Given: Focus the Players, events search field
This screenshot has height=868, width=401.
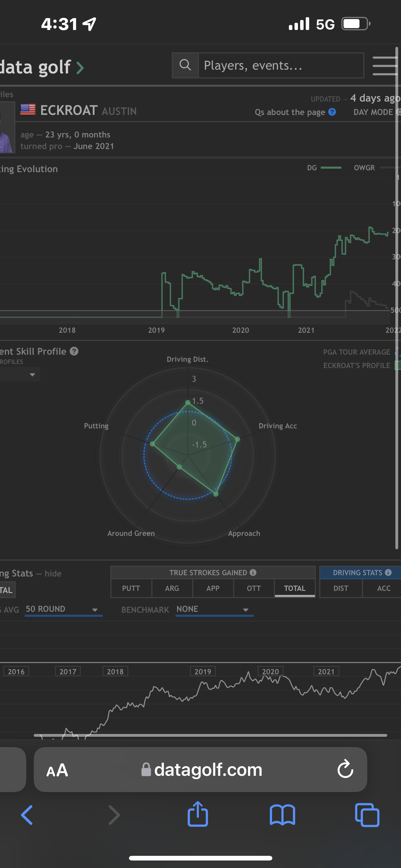Looking at the screenshot, I should tap(281, 65).
